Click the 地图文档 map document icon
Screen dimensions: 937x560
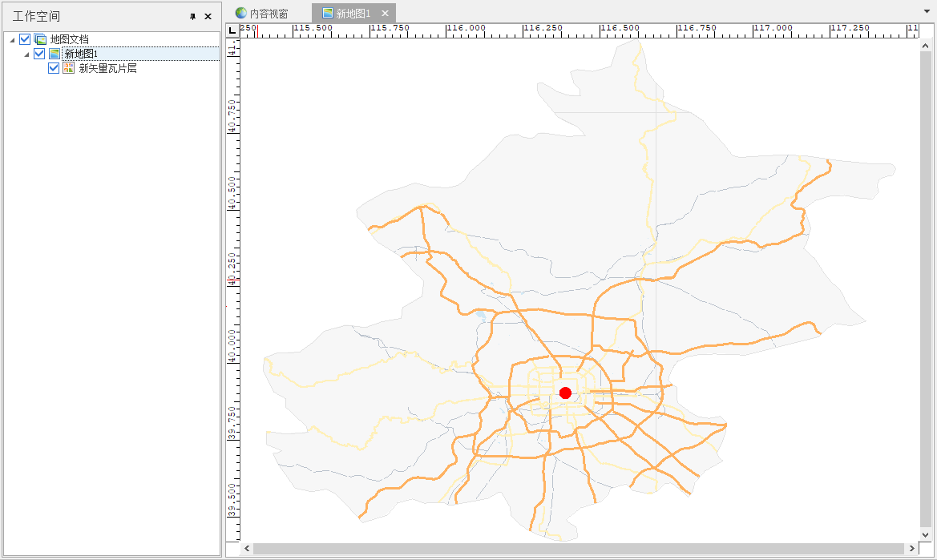click(40, 39)
